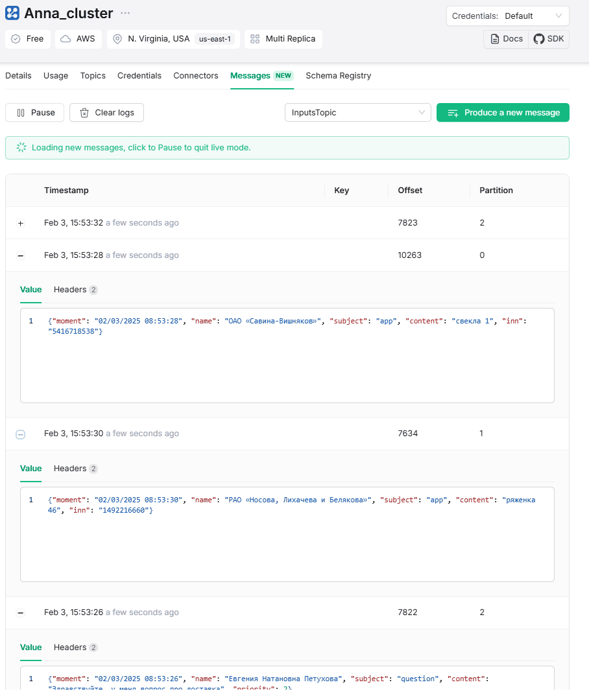Open the InputsTopic topic dropdown
589x700 pixels.
click(x=358, y=113)
